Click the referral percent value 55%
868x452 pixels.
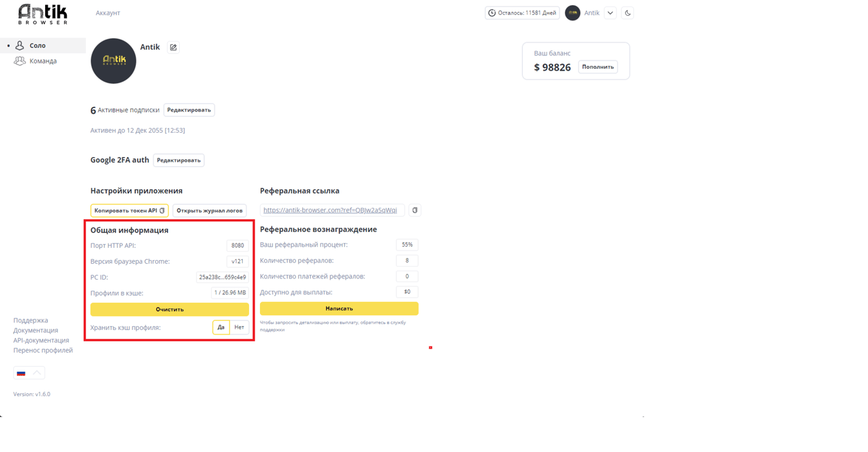click(407, 245)
